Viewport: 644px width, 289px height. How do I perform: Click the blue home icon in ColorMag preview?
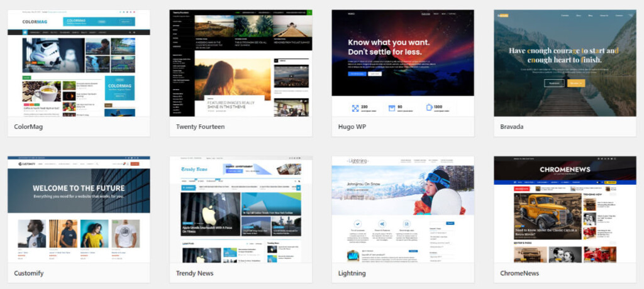click(x=25, y=32)
